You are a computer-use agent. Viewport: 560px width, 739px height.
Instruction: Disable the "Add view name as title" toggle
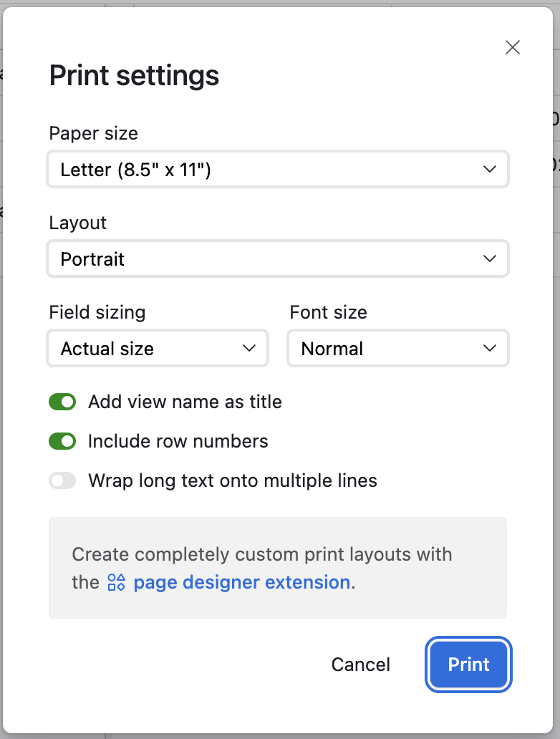click(x=62, y=402)
